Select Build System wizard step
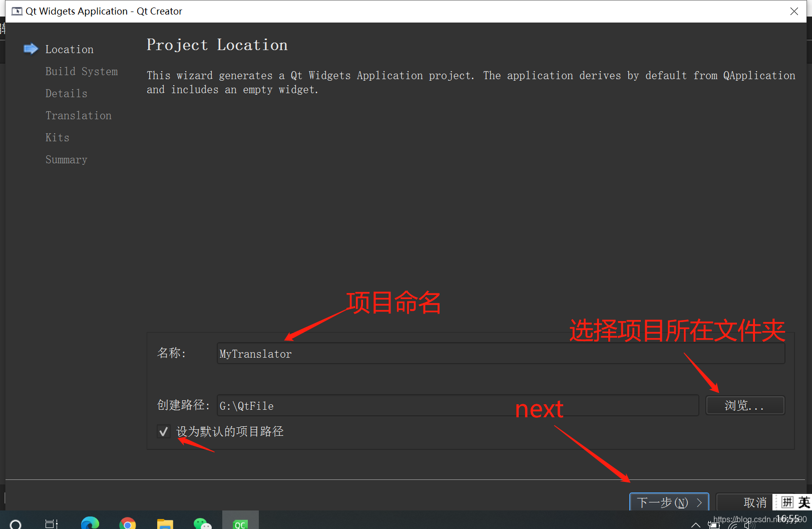Screen dimensions: 812x529 click(x=82, y=71)
